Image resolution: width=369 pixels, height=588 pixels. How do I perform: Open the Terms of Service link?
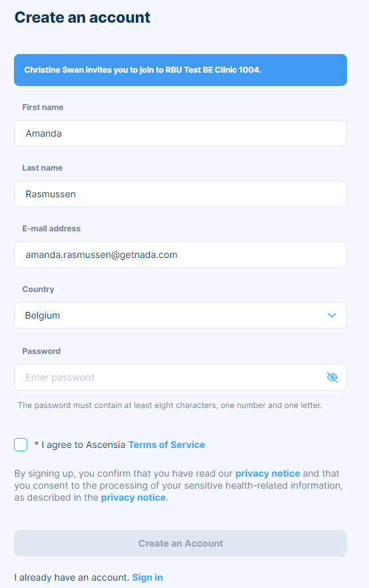(x=167, y=445)
